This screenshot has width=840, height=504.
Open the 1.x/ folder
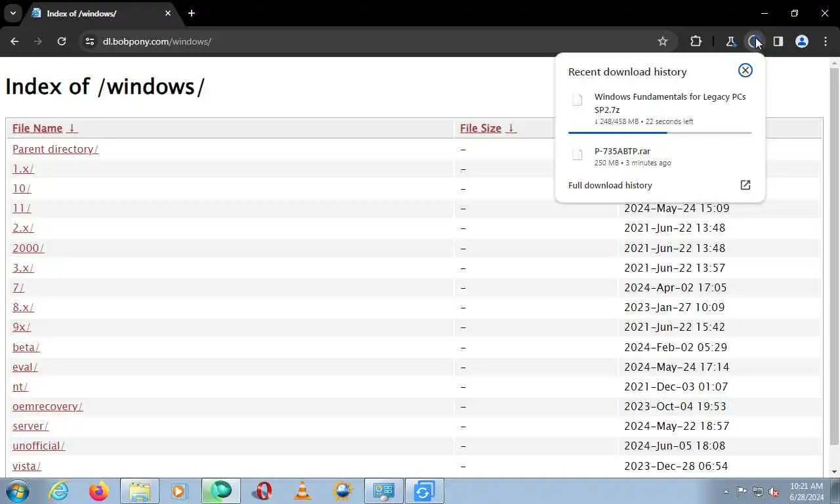pos(23,169)
